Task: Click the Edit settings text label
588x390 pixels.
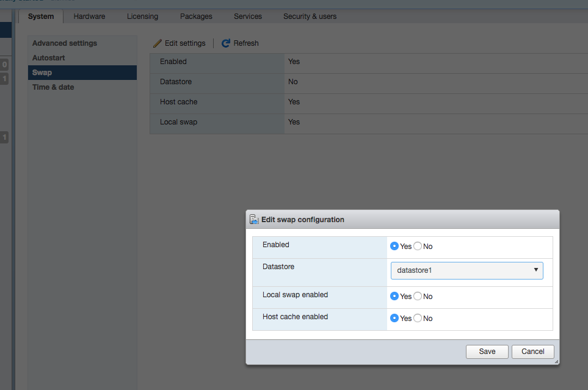Action: click(185, 43)
